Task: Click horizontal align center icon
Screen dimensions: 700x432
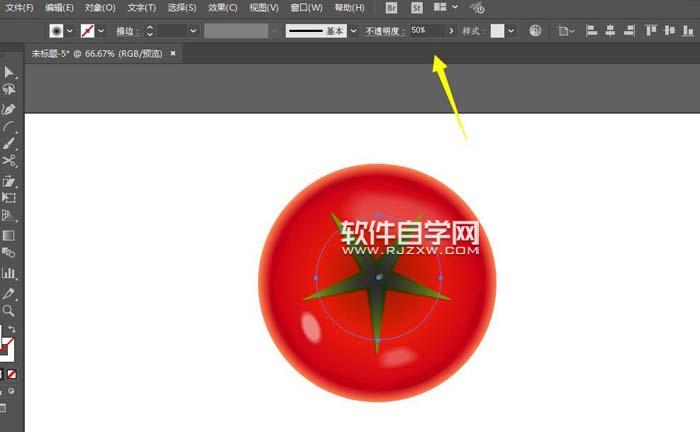Action: (610, 30)
